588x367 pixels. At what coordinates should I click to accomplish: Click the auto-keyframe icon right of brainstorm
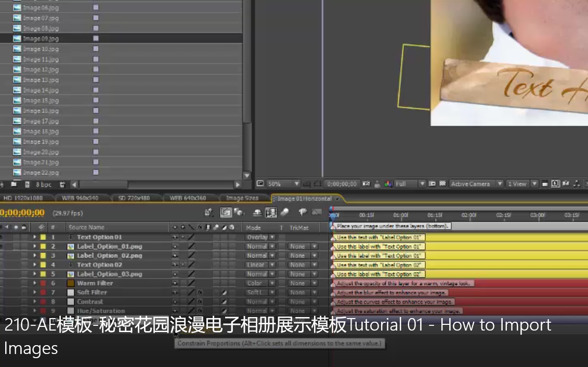pos(317,212)
